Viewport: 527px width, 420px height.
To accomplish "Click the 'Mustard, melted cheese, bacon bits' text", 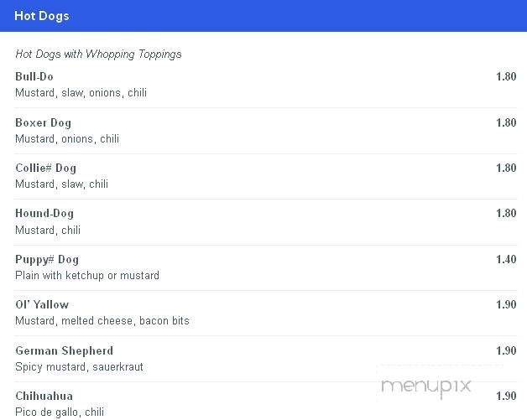I will coord(102,320).
